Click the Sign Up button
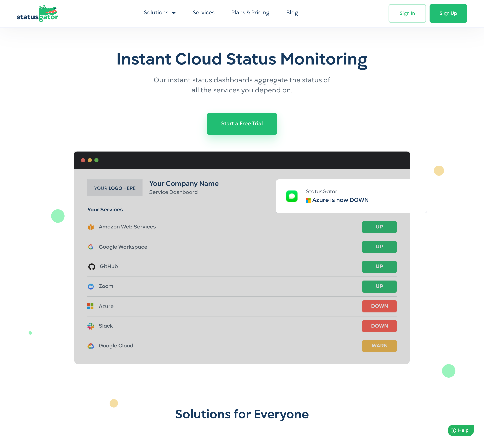This screenshot has height=448, width=484. tap(448, 13)
